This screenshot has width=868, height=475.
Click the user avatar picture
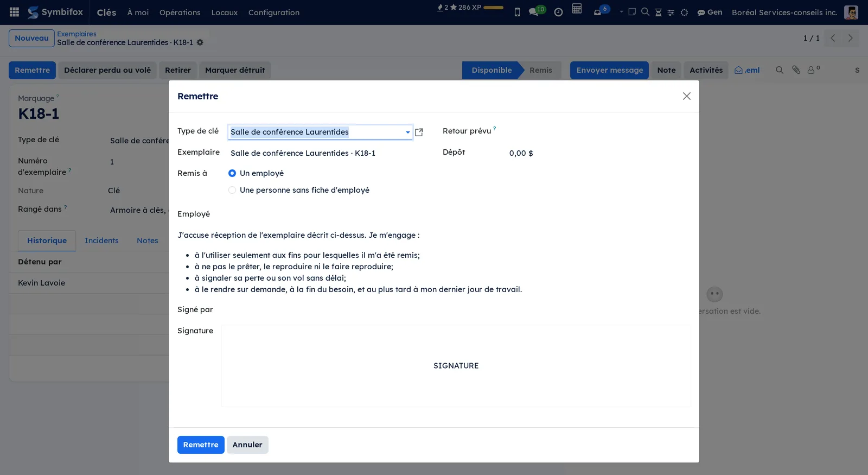coord(851,12)
